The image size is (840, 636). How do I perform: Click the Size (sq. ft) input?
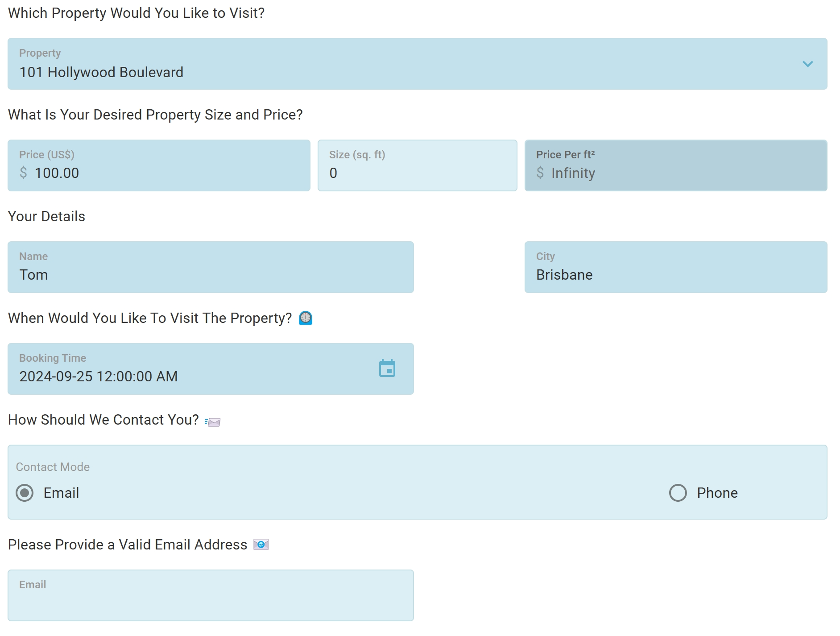pos(417,173)
